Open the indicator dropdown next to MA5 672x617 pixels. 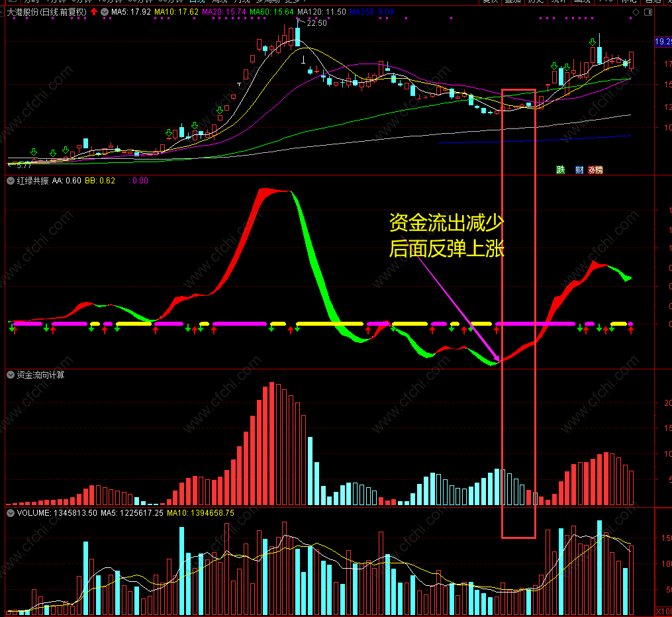click(105, 12)
